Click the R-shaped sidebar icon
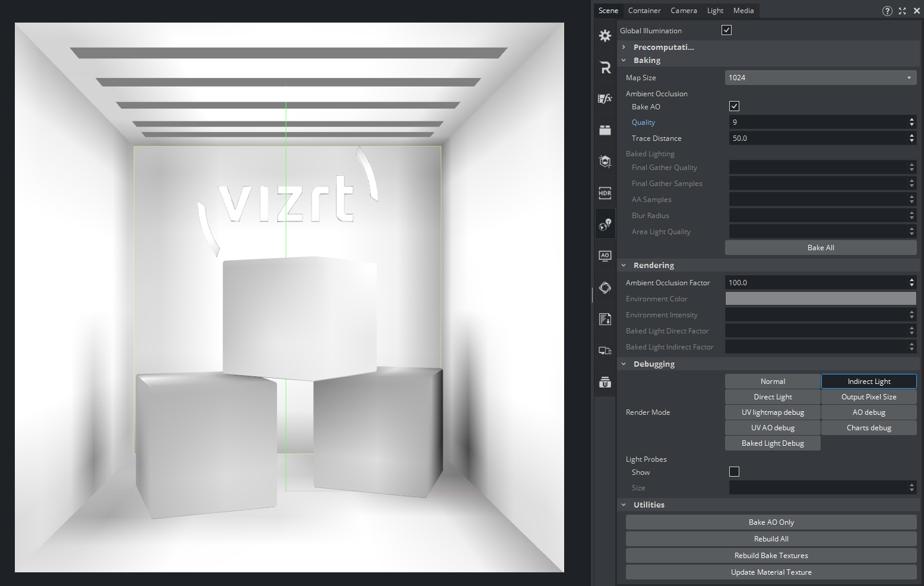The image size is (924, 586). [x=605, y=67]
